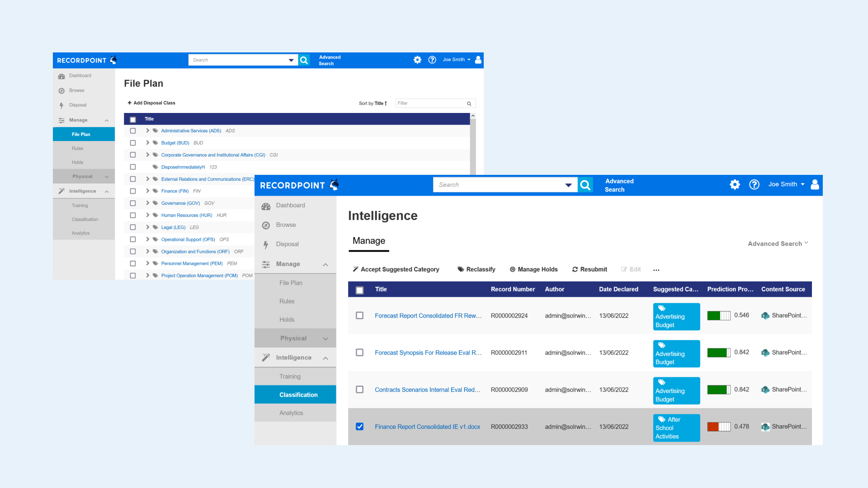Check the Contracts Scenarios Internal Eval row checkbox
Screen dimensions: 868x488
pyautogui.click(x=359, y=389)
